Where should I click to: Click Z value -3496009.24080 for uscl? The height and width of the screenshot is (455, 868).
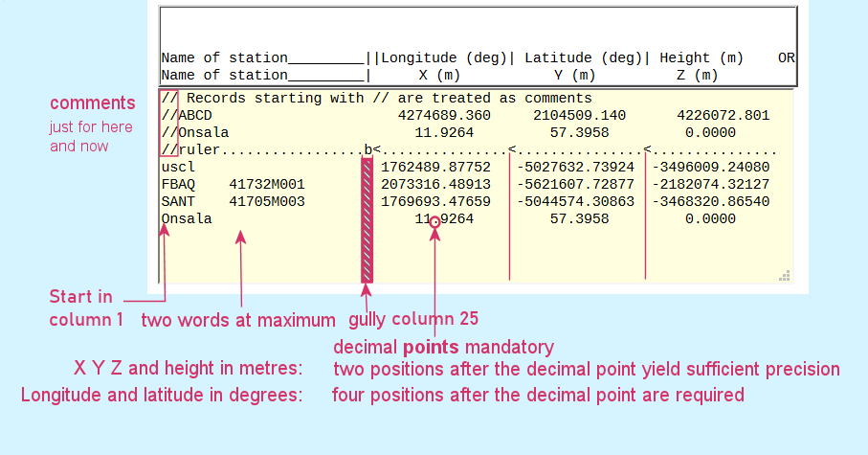pos(711,167)
